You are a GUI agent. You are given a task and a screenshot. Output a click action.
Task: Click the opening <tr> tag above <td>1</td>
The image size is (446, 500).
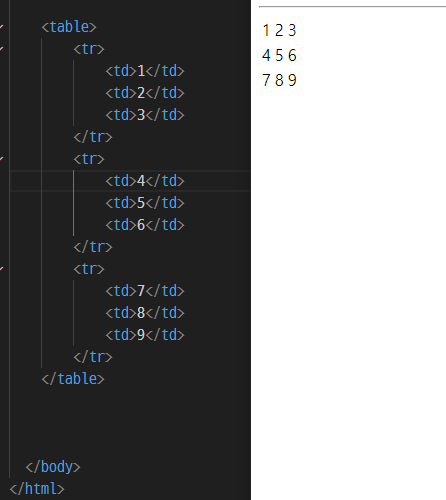point(89,49)
